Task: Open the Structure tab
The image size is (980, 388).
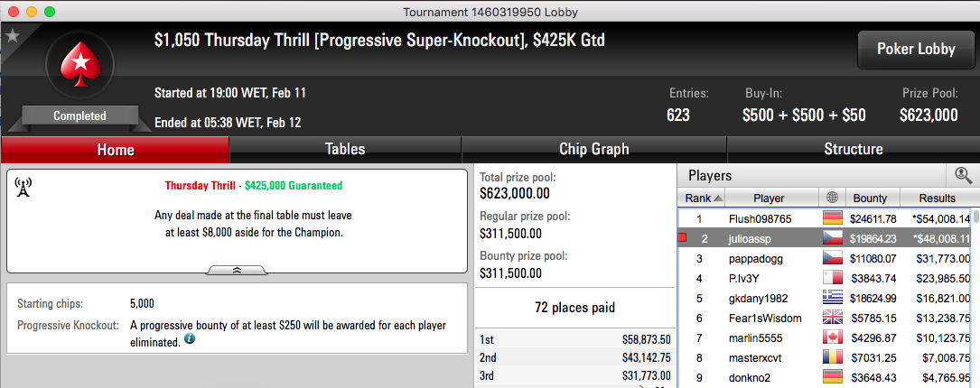Action: [854, 149]
